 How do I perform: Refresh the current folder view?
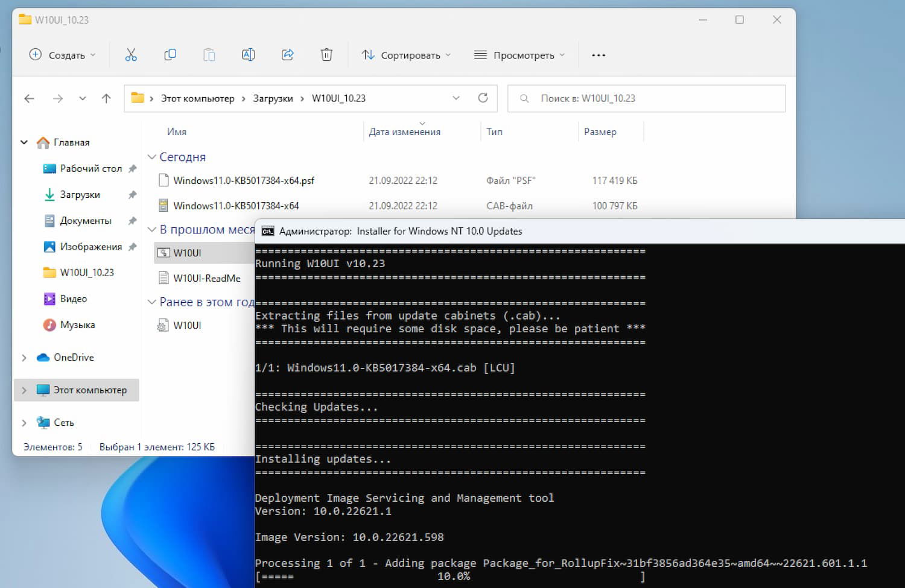pyautogui.click(x=483, y=98)
